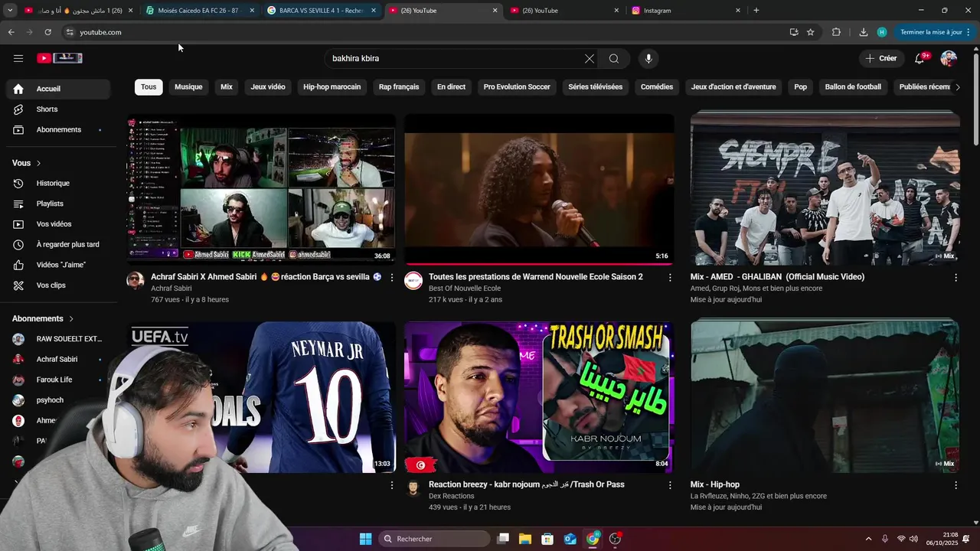
Task: Go back with the browser back arrow
Action: (x=11, y=32)
